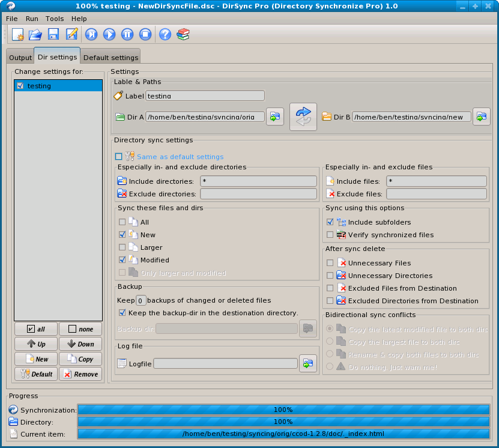The image size is (499, 448).
Task: Click the green Dir A folder icon
Action: click(x=120, y=117)
